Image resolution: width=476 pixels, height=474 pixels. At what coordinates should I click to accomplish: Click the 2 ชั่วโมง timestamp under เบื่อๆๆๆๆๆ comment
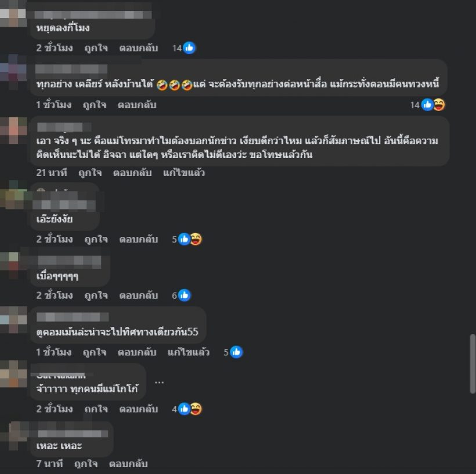(55, 295)
